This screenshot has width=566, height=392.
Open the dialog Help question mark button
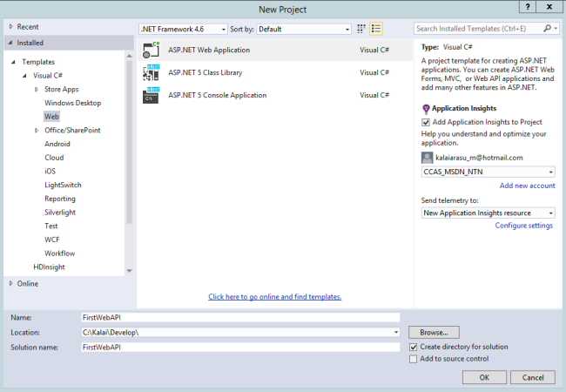[528, 7]
